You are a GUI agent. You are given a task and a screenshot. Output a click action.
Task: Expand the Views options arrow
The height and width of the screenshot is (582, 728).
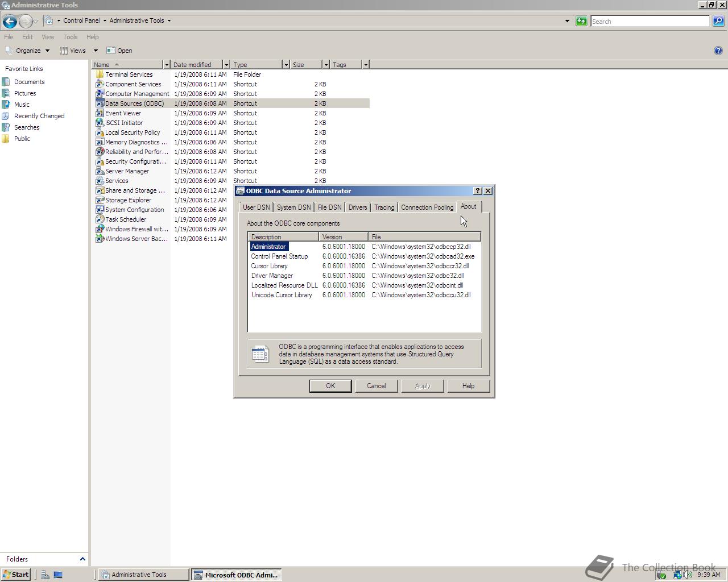[x=96, y=51]
